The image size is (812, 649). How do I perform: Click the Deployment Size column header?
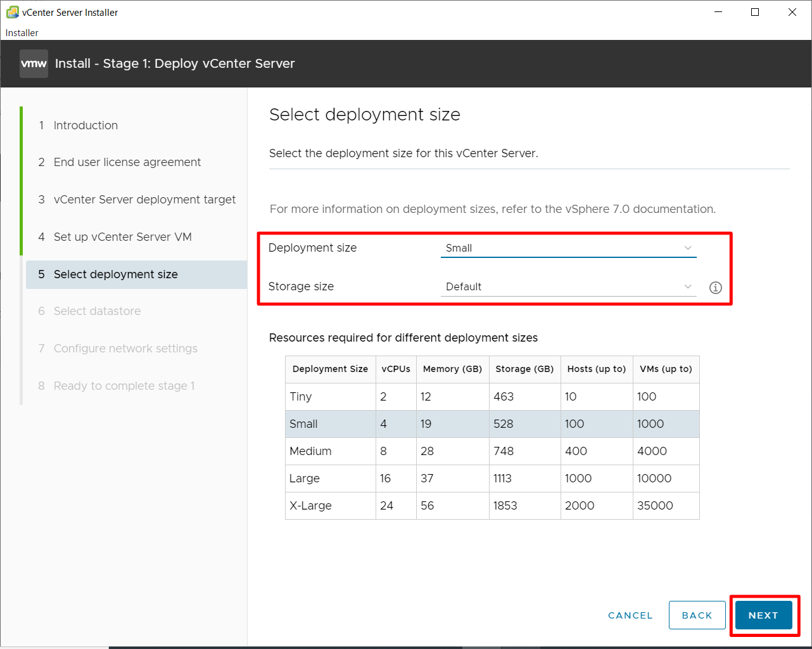click(x=330, y=369)
